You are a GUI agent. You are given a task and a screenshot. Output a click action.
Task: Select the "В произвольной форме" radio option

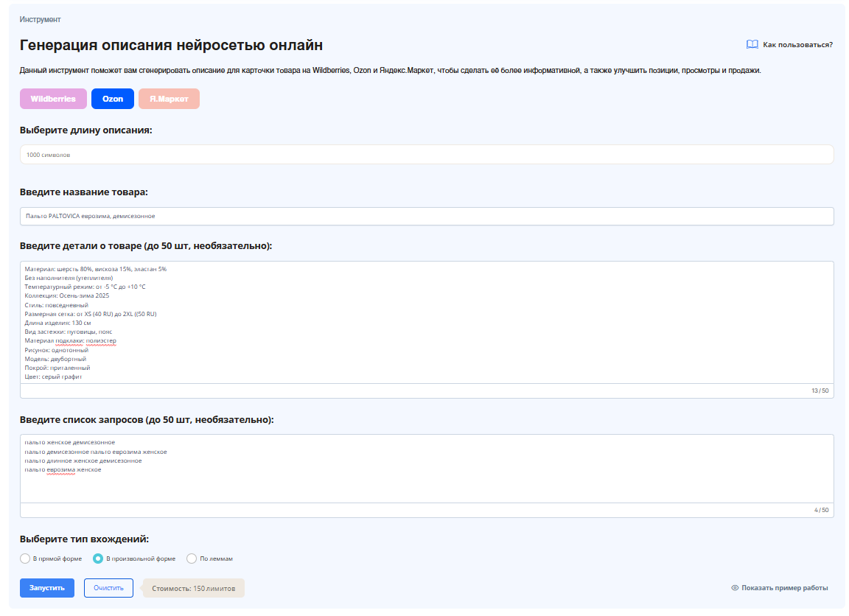[98, 559]
